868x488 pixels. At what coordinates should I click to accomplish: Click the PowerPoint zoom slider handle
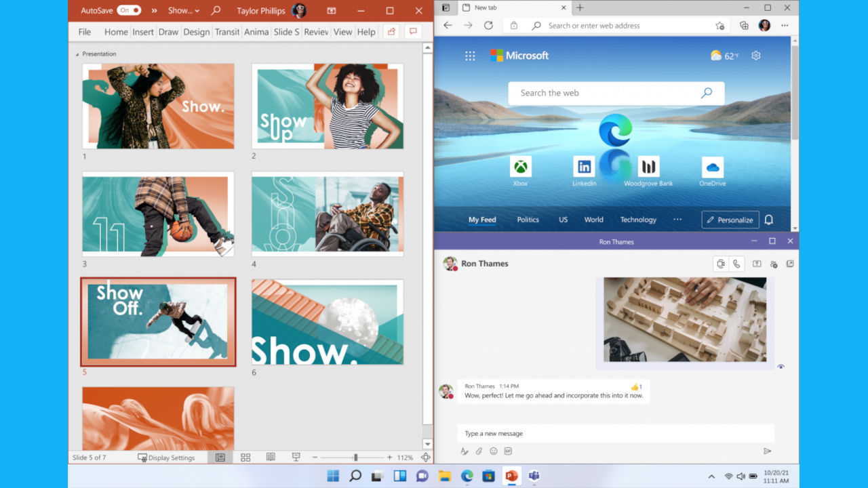coord(355,457)
